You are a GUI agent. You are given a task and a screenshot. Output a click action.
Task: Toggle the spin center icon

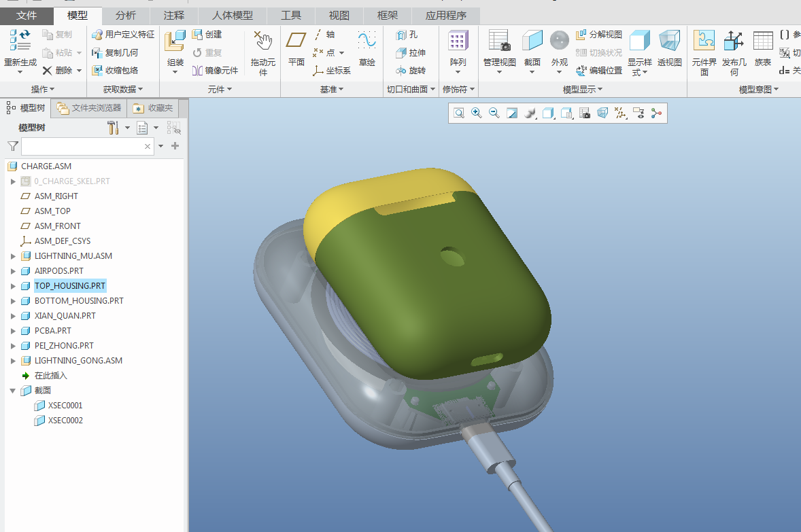pyautogui.click(x=656, y=113)
